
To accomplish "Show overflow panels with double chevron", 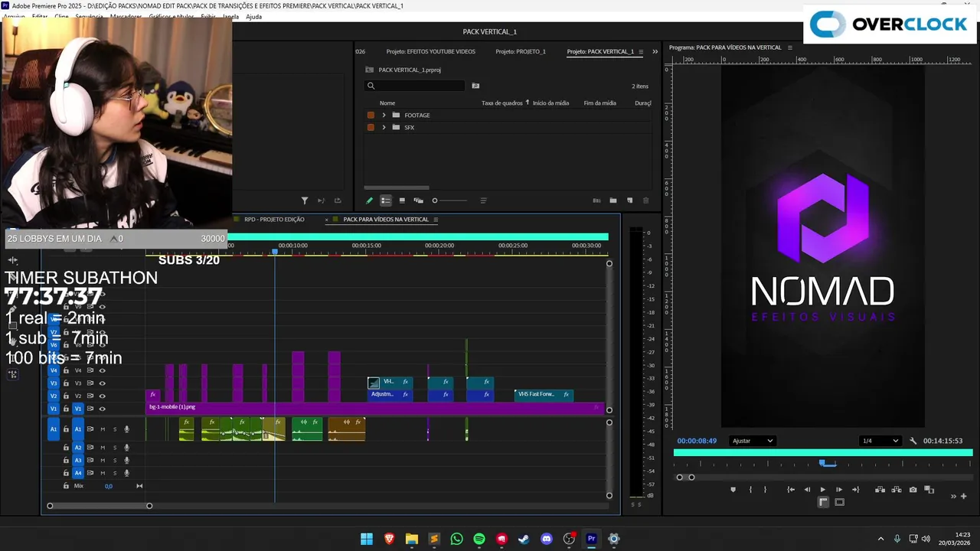I will point(655,52).
